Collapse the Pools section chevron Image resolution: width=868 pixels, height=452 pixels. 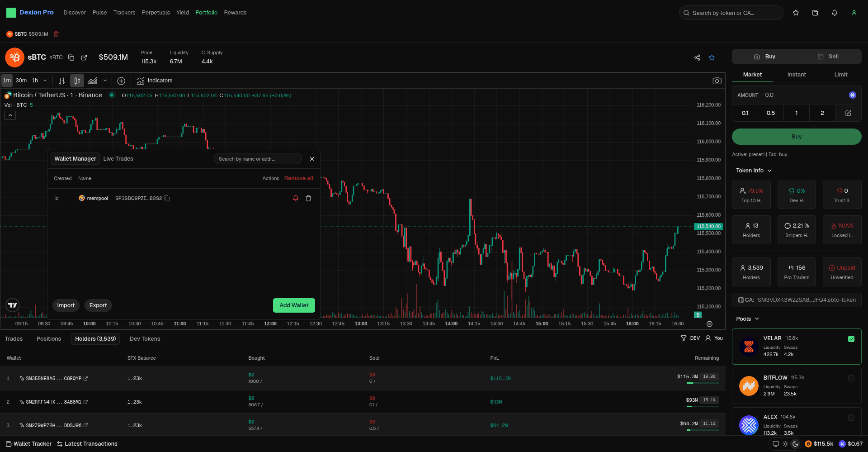tap(757, 319)
